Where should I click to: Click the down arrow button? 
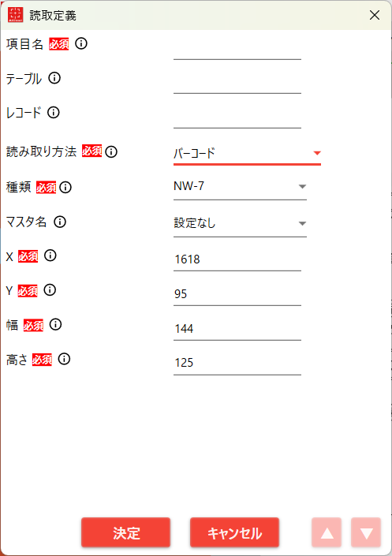pyautogui.click(x=366, y=532)
